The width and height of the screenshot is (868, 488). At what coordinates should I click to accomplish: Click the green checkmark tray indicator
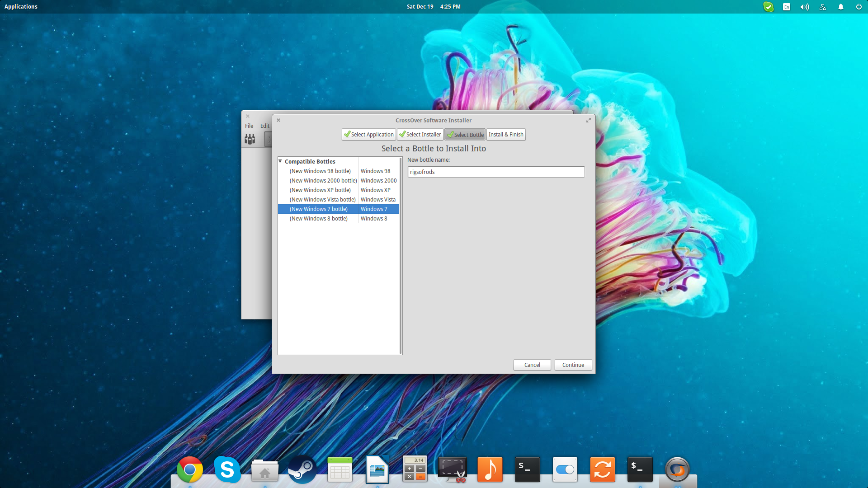769,7
